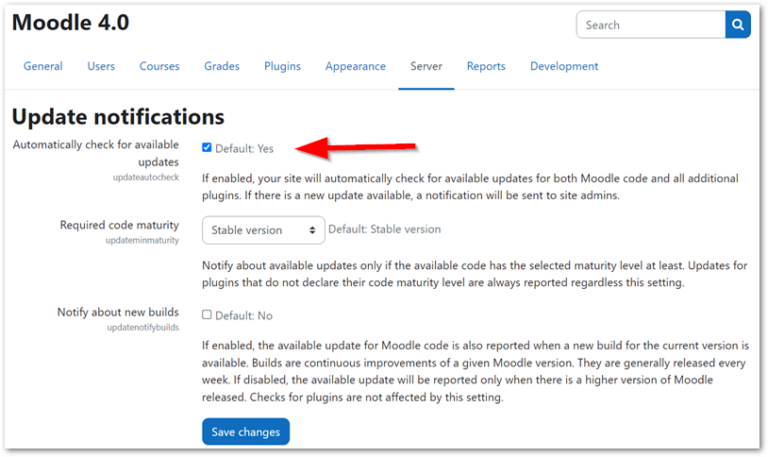Select the Server tab
The image size is (768, 457).
click(426, 67)
